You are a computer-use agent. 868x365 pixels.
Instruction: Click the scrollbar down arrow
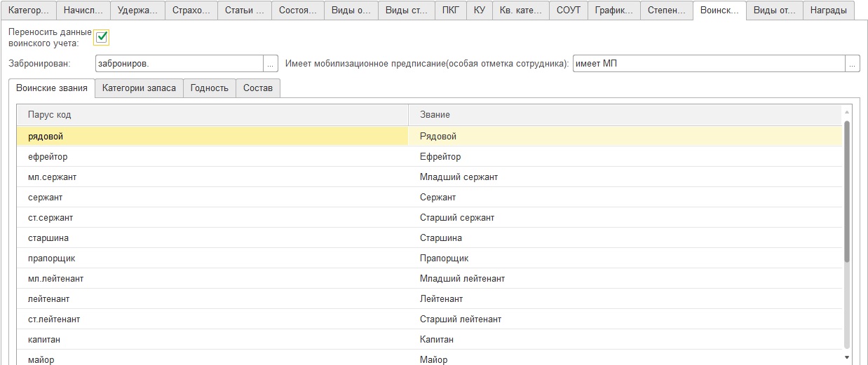(x=846, y=357)
